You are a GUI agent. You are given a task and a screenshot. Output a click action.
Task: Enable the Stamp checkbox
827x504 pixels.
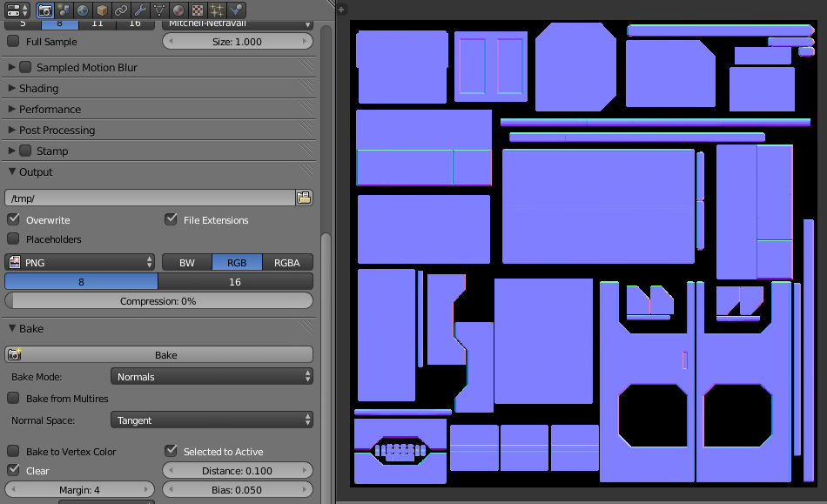[25, 151]
